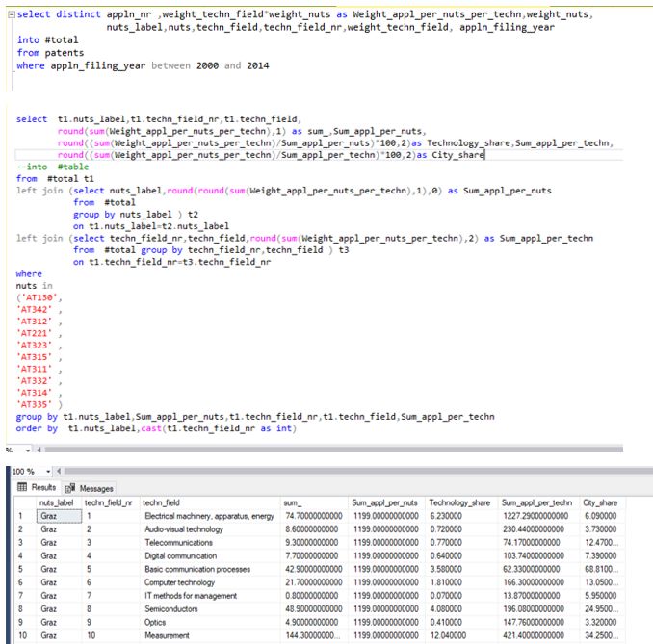
Task: Click the techn_field_nr column header
Action: pyautogui.click(x=108, y=502)
